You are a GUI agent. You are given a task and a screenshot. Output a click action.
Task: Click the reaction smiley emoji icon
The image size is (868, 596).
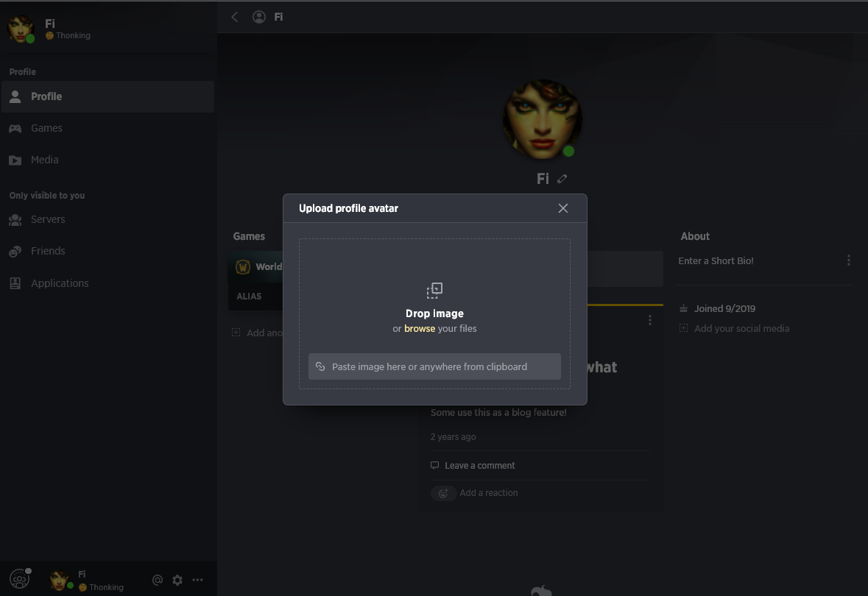tap(443, 493)
